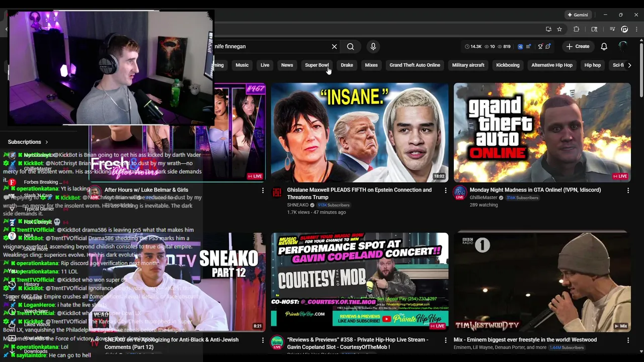Open Reviews & Previews #358 stream title
Viewport: 644px width, 362px height.
tap(358, 343)
